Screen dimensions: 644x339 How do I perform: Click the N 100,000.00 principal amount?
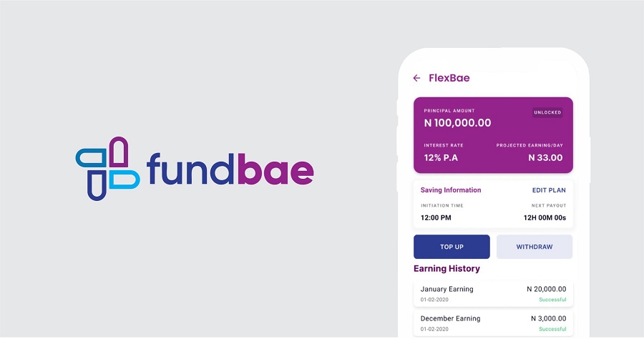[x=457, y=123]
